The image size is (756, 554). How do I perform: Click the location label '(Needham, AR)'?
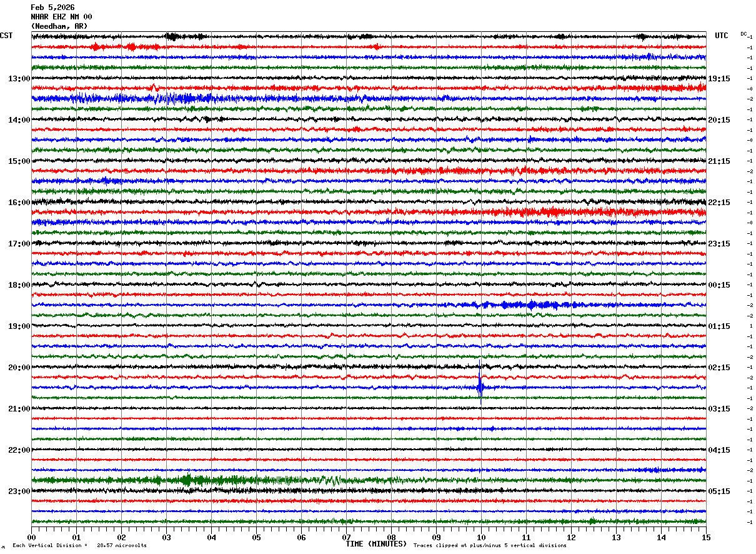coord(59,26)
